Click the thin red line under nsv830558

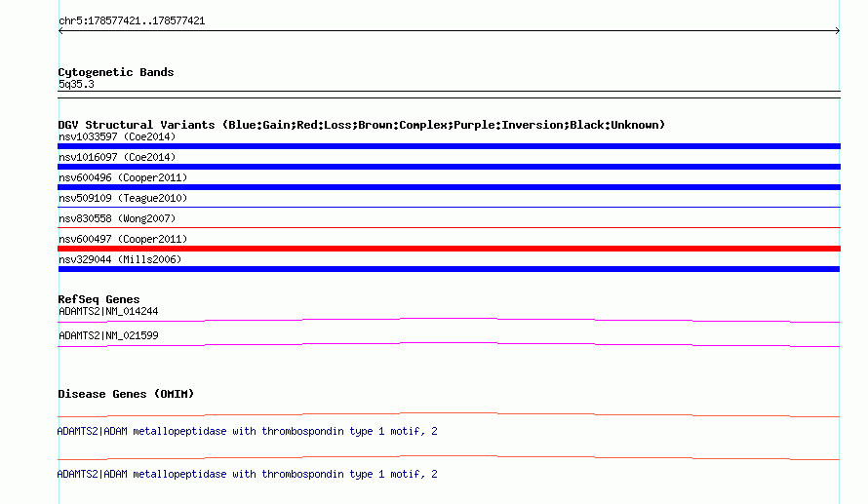pos(449,227)
